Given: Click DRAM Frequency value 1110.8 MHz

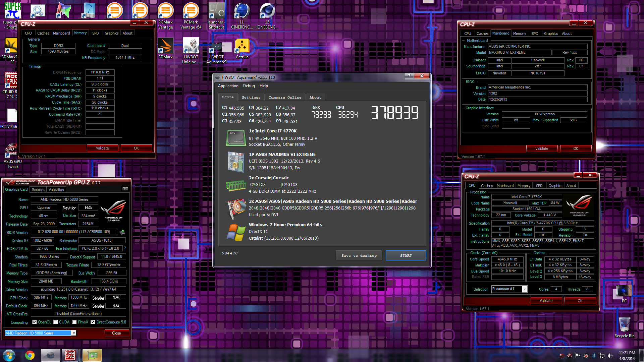Looking at the screenshot, I should (100, 72).
